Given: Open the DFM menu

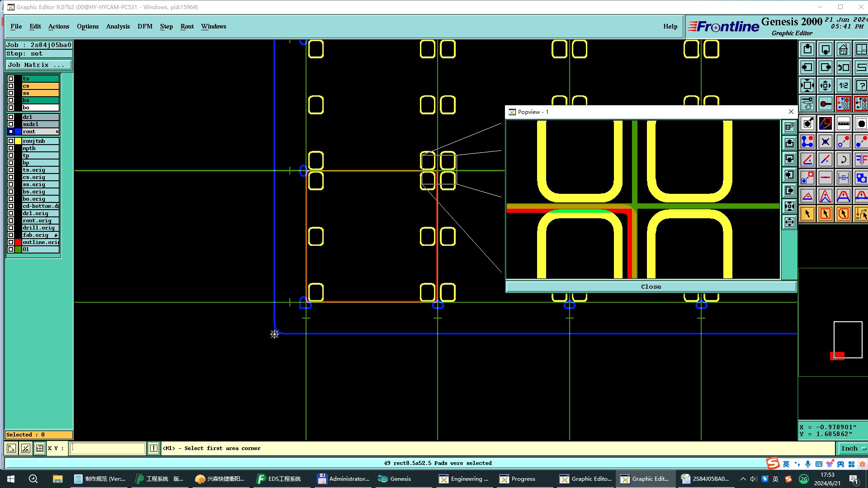Looking at the screenshot, I should coord(145,26).
